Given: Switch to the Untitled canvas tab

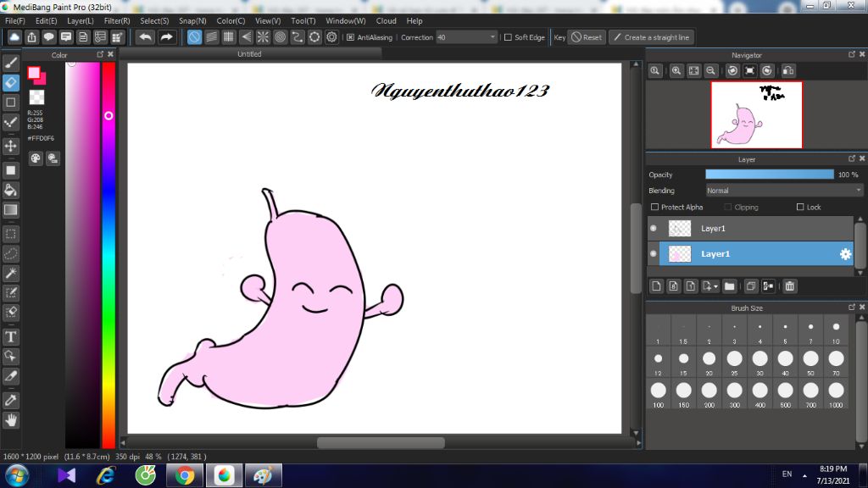Looking at the screenshot, I should (250, 53).
